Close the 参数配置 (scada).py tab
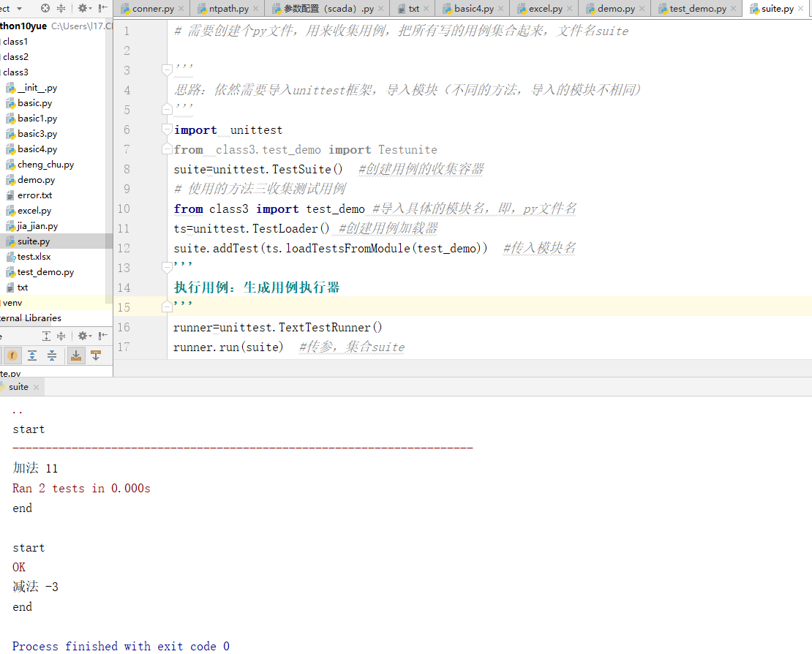 [380, 9]
